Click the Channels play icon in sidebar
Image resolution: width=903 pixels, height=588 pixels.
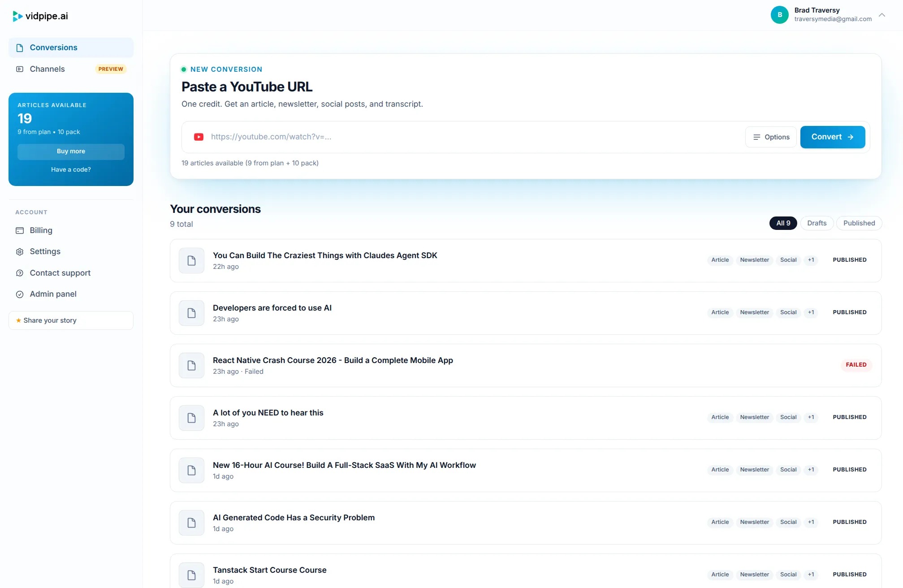(x=20, y=69)
